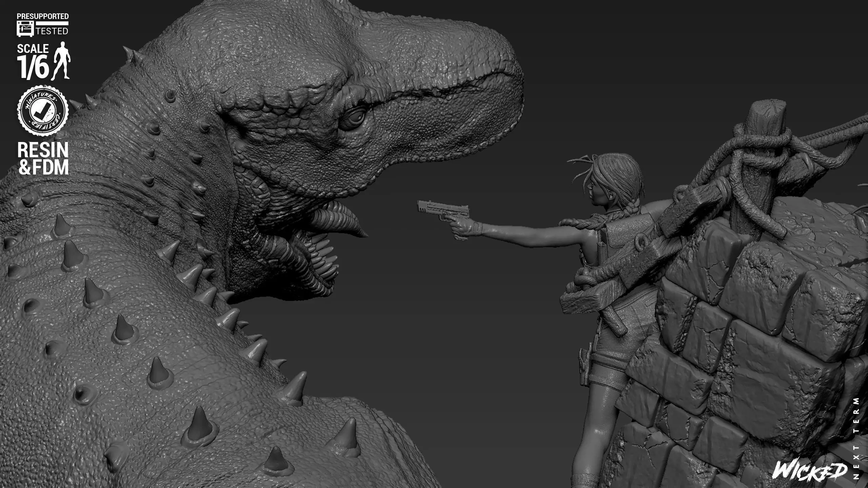868x488 pixels.
Task: Click the "RESIN" text
Action: point(43,150)
